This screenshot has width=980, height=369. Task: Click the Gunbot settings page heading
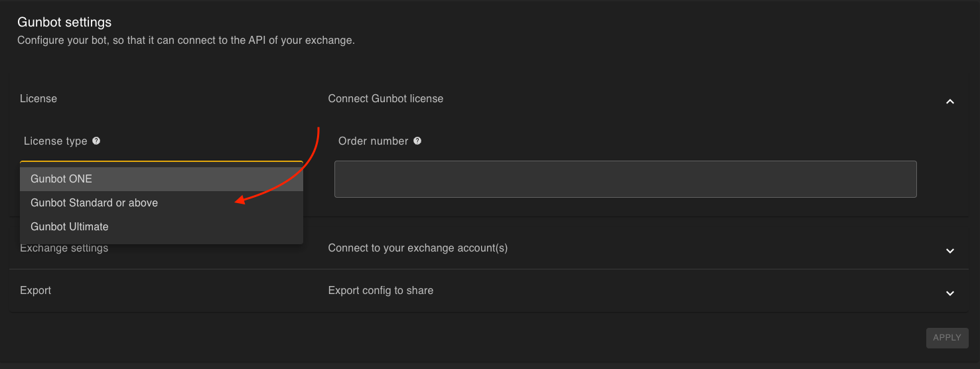point(64,23)
